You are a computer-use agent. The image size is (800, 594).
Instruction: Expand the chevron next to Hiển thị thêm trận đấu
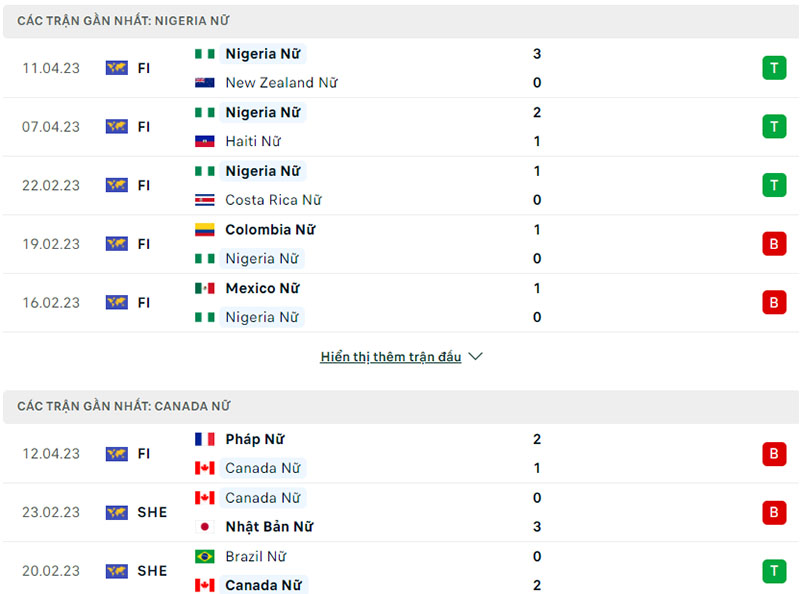pyautogui.click(x=476, y=357)
